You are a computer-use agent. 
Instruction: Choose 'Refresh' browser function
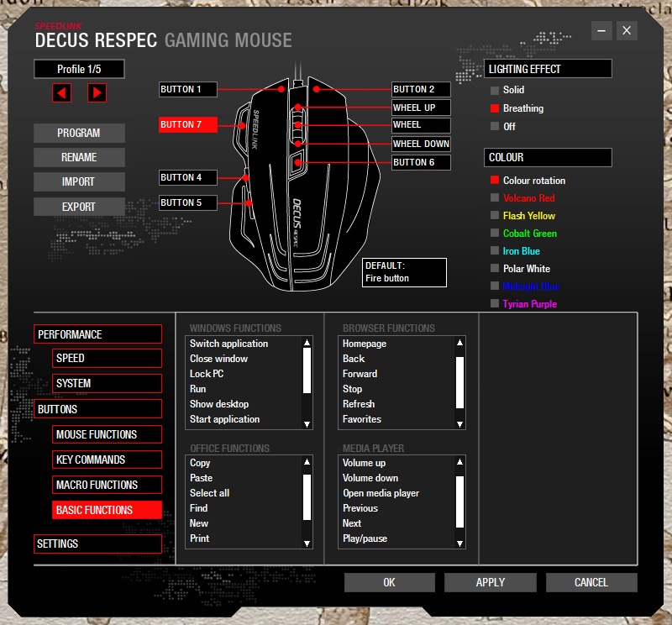pos(359,404)
